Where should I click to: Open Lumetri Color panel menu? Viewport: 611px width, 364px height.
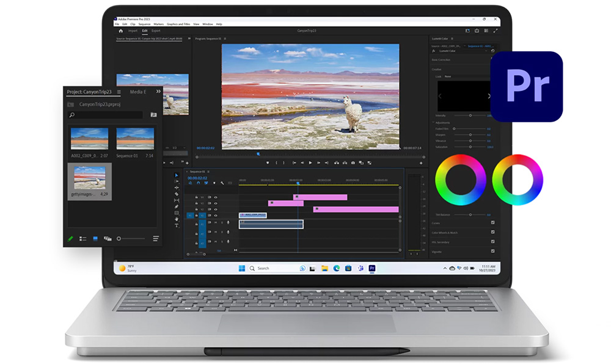(x=452, y=38)
